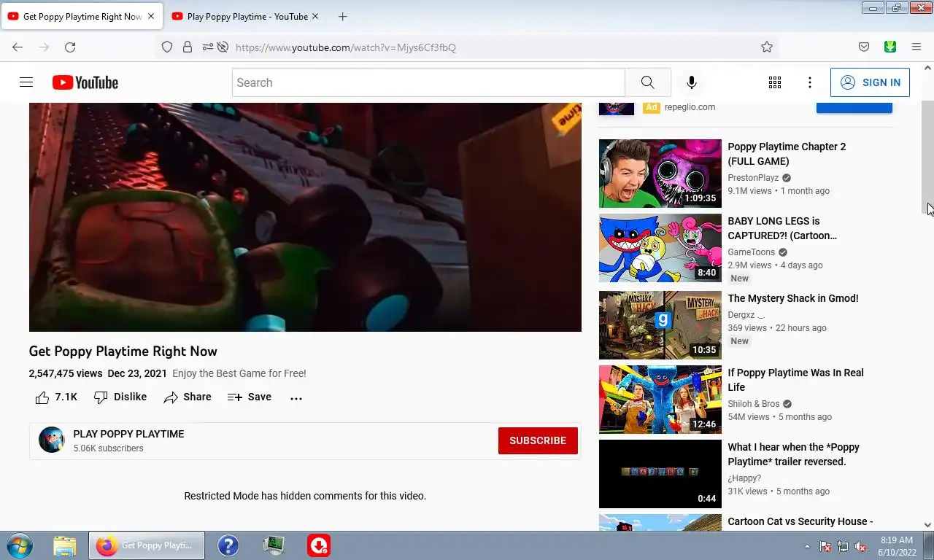Click Dergxz channel name
The image size is (934, 560).
pos(746,315)
